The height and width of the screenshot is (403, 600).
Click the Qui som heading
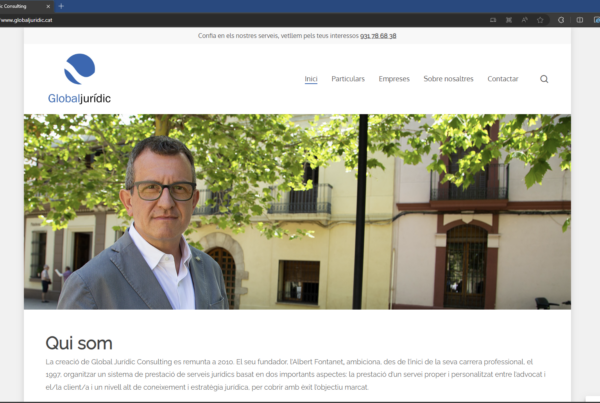click(79, 343)
